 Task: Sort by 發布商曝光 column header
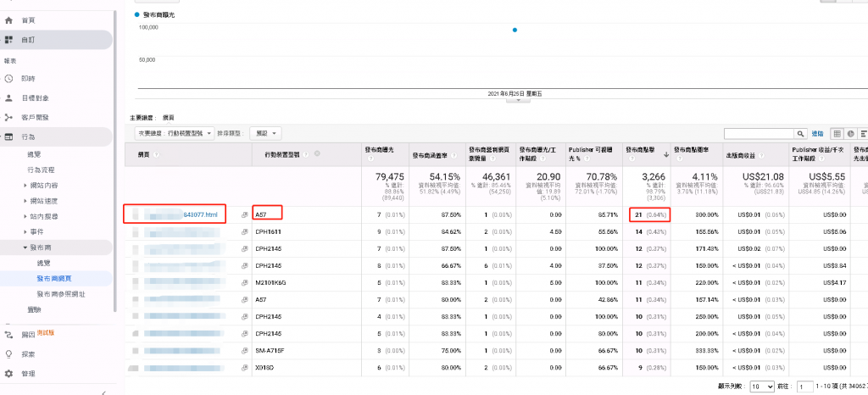coord(379,150)
